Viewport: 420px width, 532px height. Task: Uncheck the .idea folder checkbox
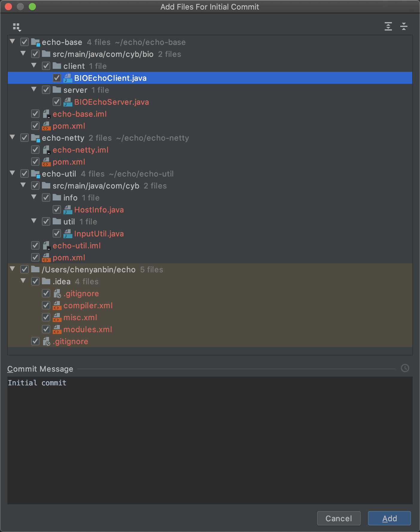35,281
